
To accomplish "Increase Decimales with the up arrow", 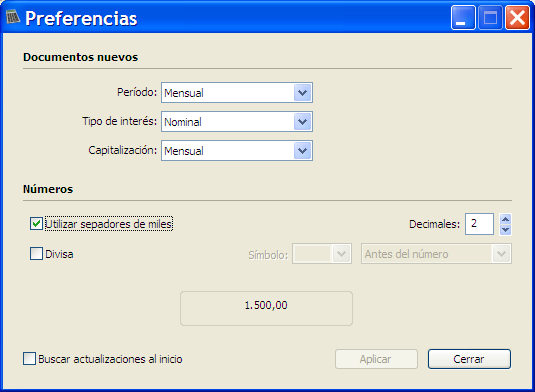I will tap(505, 219).
